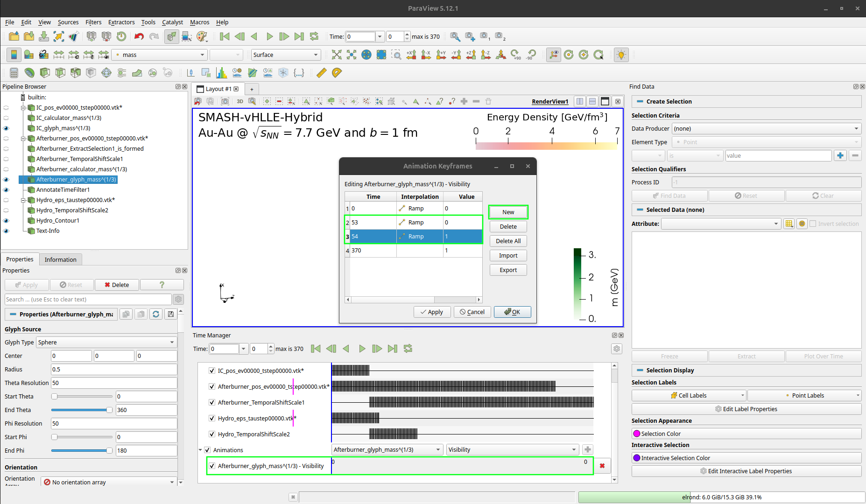
Task: Expand the Data Producer combo box
Action: [x=766, y=129]
